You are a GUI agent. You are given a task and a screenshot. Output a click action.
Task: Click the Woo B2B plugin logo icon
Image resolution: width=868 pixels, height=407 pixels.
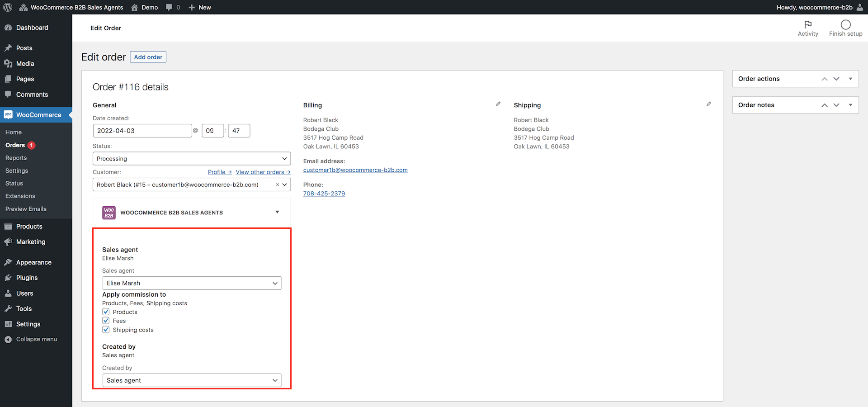point(109,213)
